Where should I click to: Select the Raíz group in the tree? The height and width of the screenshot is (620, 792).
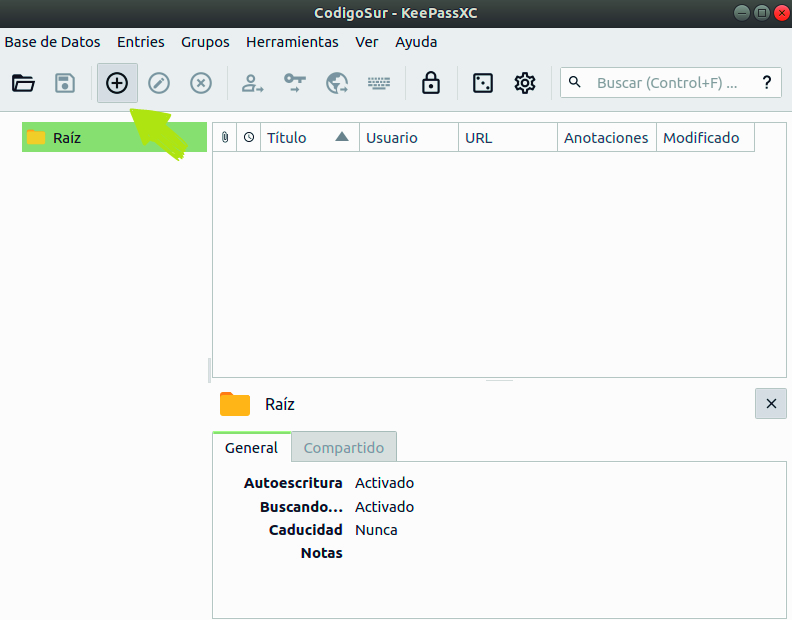point(68,138)
